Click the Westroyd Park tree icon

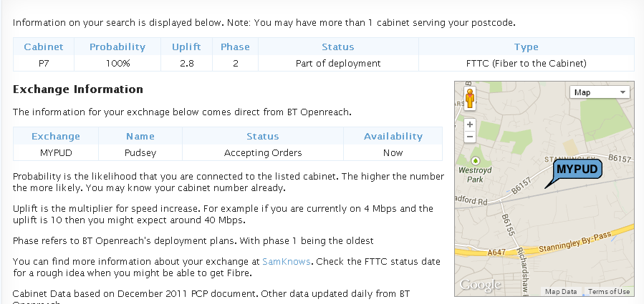point(476,160)
